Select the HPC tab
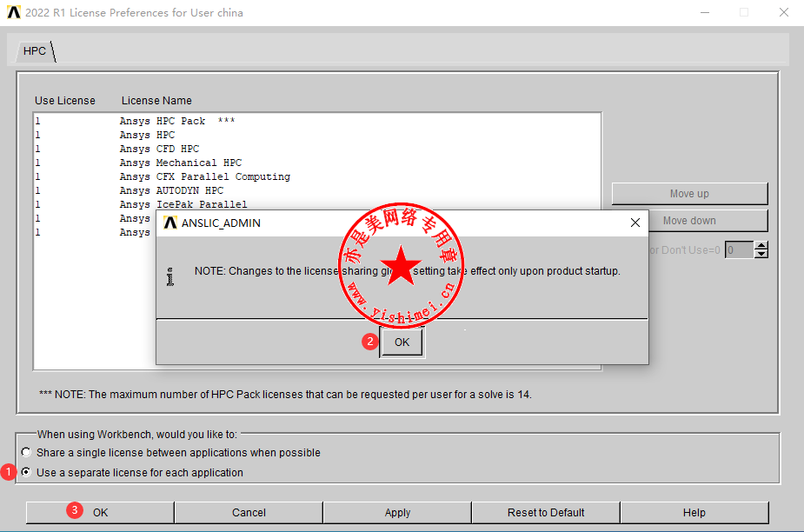The height and width of the screenshot is (532, 804). click(35, 51)
